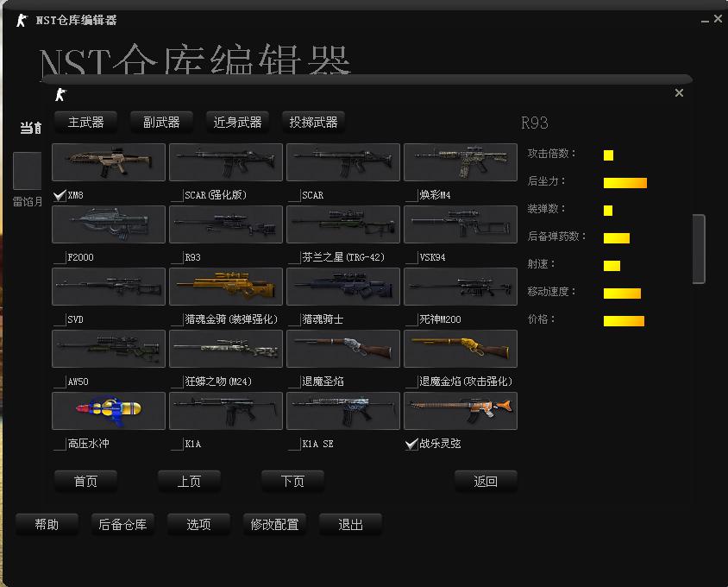
Task: Uncheck the XM8 checkbox
Action: (x=60, y=196)
